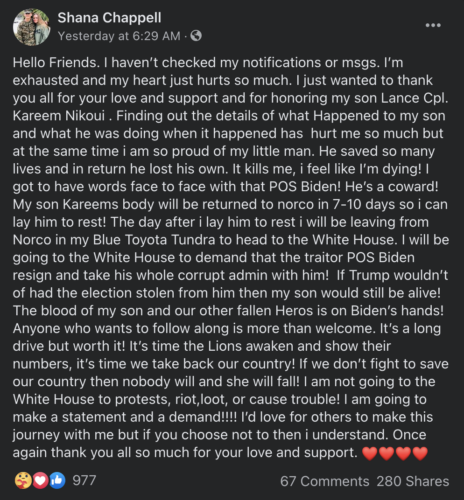Click the last red heart emoji
The height and width of the screenshot is (500, 464).
(x=420, y=453)
